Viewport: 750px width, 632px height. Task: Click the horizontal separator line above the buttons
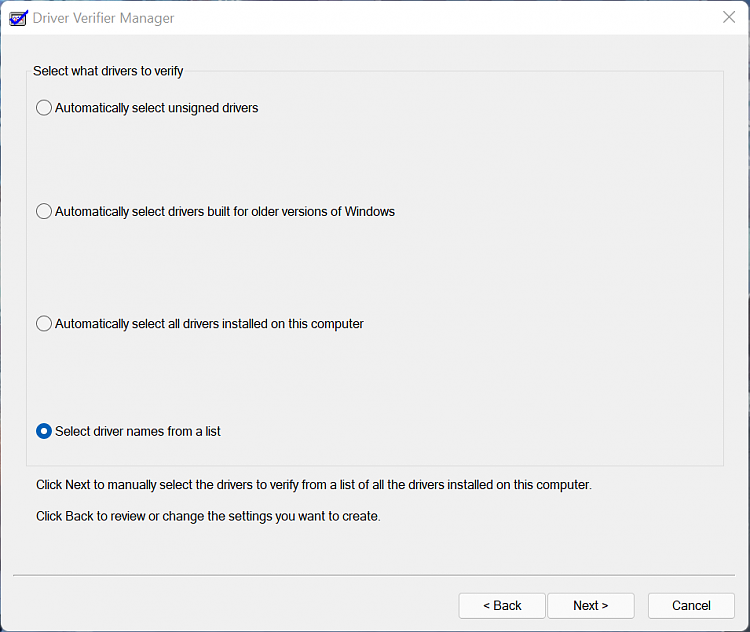point(375,575)
